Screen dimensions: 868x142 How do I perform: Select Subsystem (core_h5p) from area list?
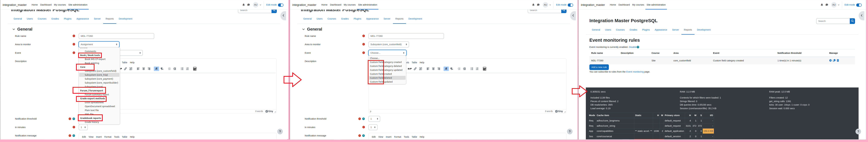point(99,75)
